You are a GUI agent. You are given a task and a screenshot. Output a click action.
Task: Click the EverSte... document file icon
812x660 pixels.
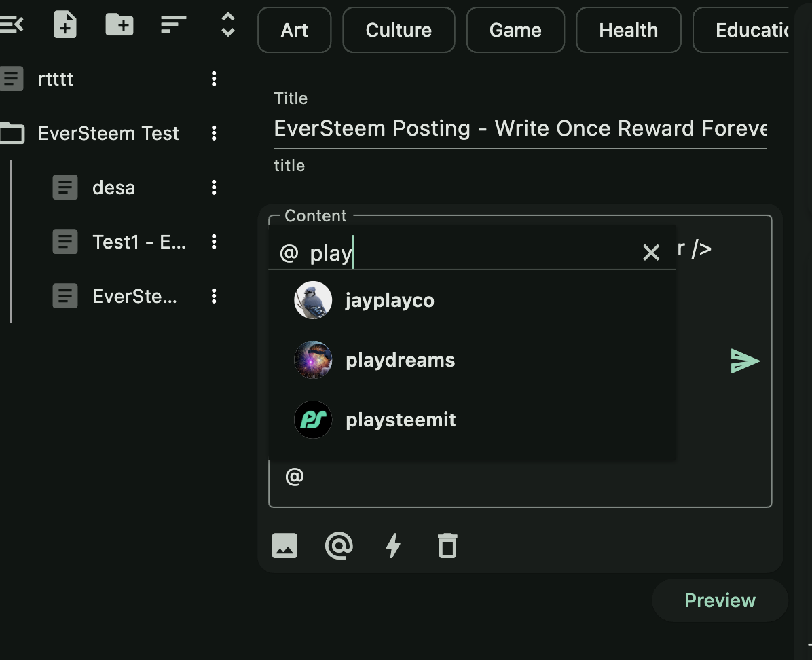pos(65,296)
